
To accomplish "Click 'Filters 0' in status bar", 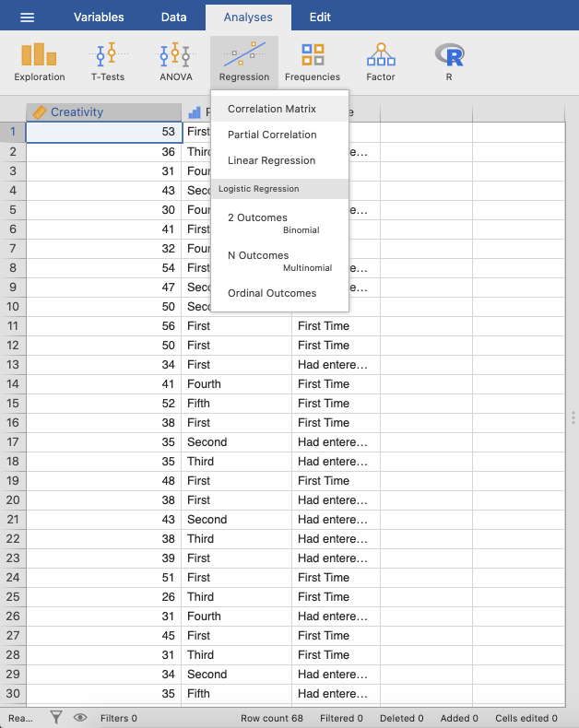I will [x=119, y=718].
